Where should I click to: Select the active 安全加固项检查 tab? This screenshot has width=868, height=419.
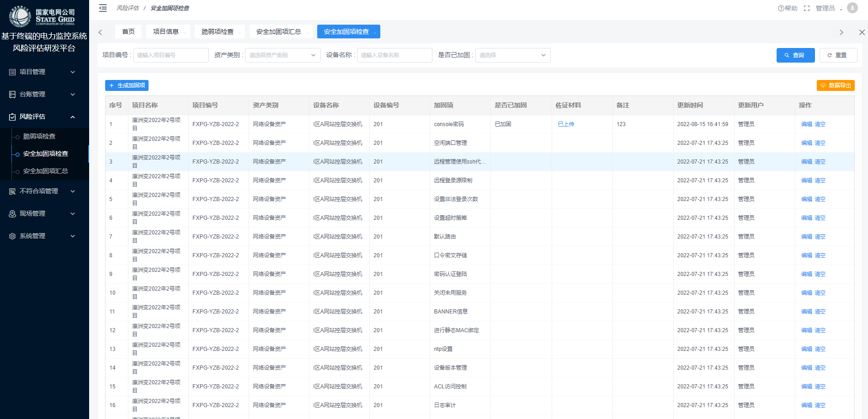pos(349,32)
